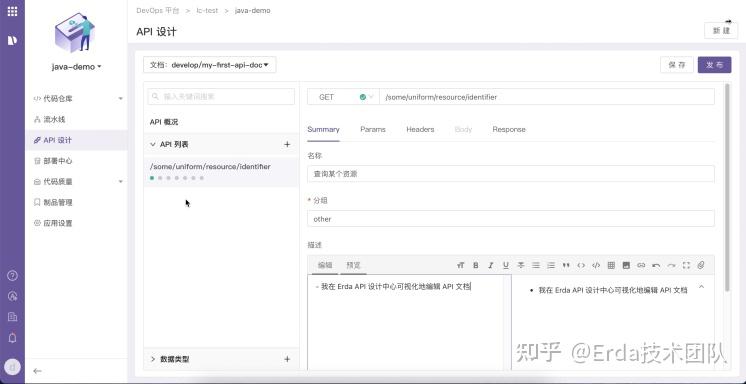Redo edit in description editor

pyautogui.click(x=671, y=266)
